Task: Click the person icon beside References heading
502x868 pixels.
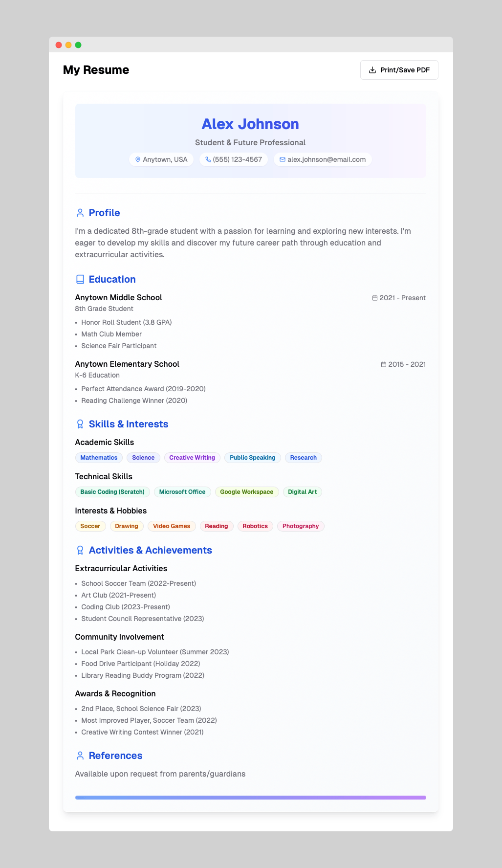Action: click(x=80, y=756)
